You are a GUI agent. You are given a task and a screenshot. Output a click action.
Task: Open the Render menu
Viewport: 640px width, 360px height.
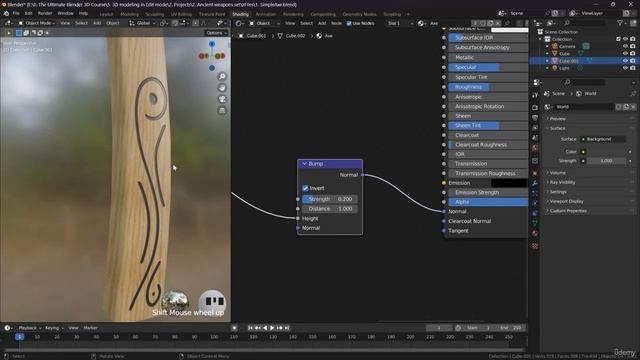click(45, 13)
